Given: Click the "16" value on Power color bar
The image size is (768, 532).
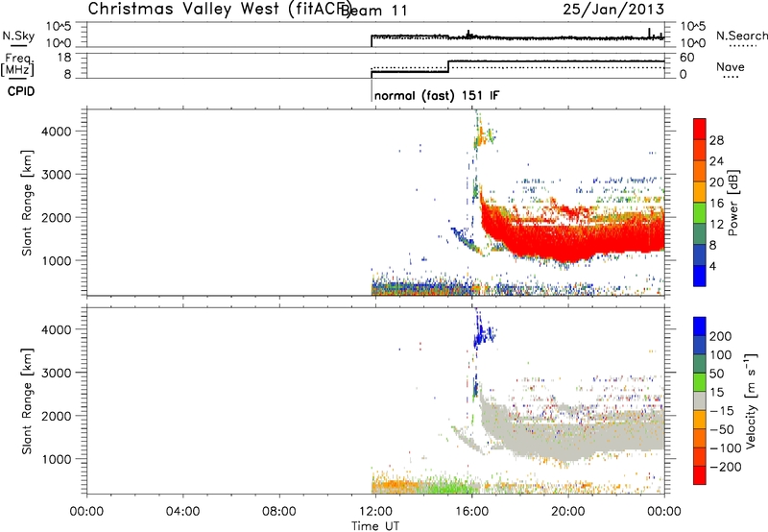Looking at the screenshot, I should tap(716, 204).
